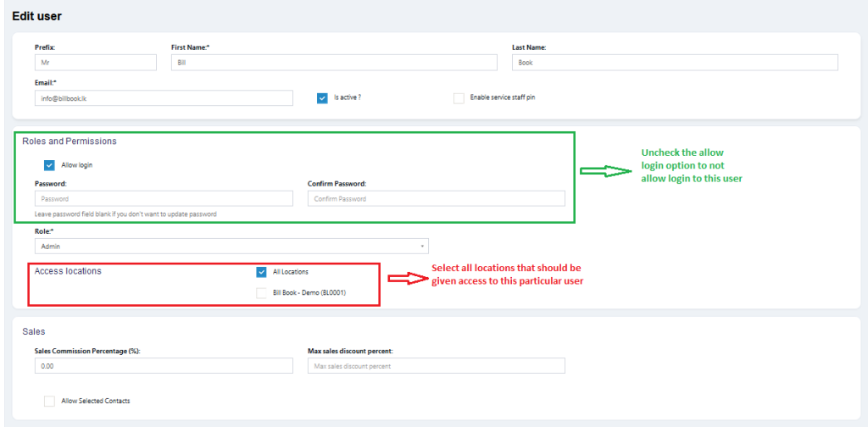This screenshot has width=868, height=427.
Task: Enable the service staff pin checkbox
Action: pos(459,98)
